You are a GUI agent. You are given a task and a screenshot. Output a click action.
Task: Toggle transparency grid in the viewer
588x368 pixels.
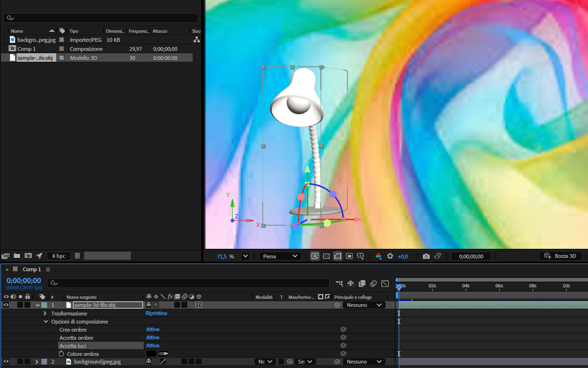326,256
